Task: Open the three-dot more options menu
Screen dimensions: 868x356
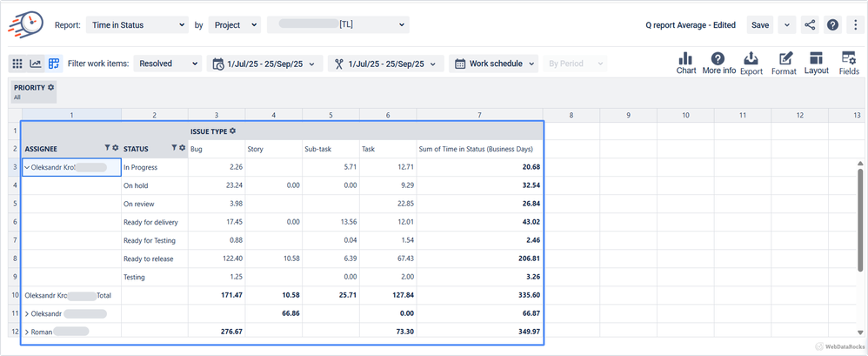Action: pos(855,25)
